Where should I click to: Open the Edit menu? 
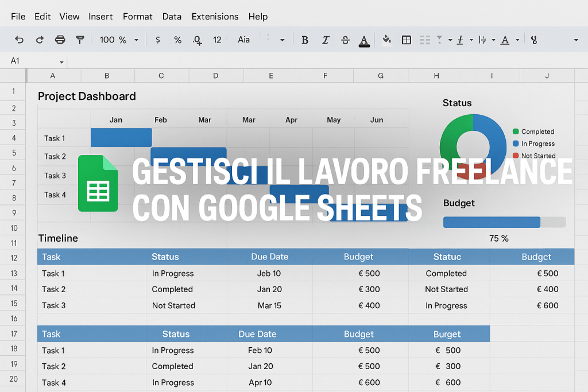click(x=42, y=17)
